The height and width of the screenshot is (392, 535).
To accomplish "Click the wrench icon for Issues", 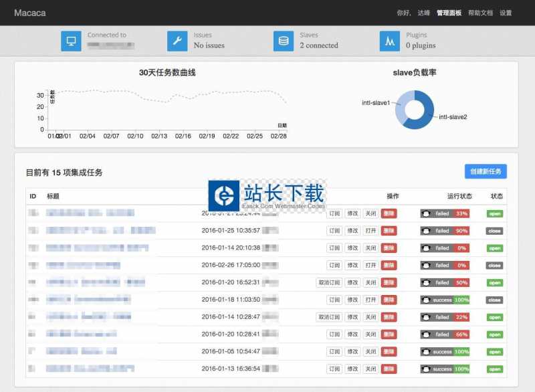I will point(177,41).
